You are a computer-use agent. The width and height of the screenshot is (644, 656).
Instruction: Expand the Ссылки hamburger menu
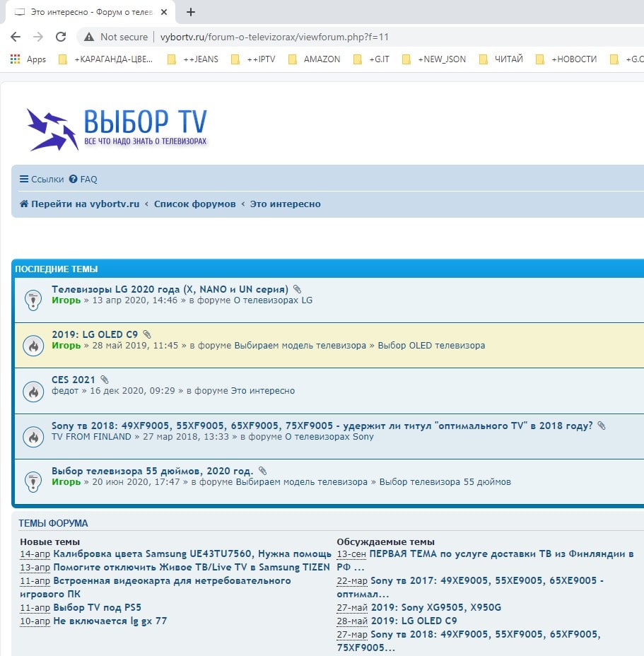coord(42,179)
